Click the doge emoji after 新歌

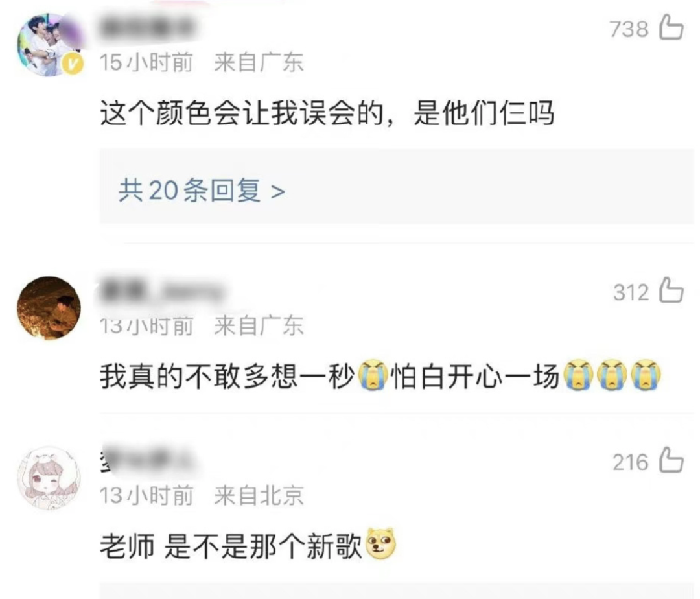[x=381, y=544]
